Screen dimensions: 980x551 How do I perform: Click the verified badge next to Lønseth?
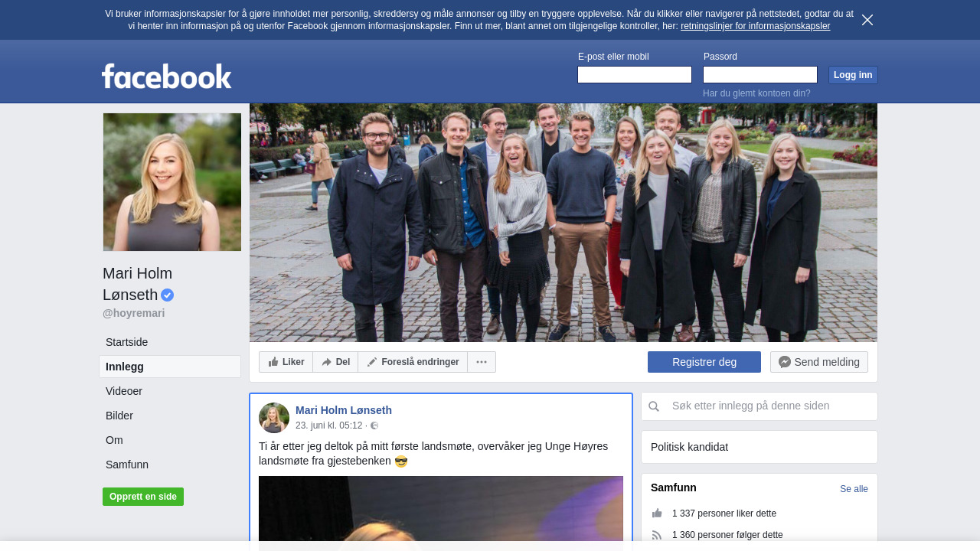167,295
